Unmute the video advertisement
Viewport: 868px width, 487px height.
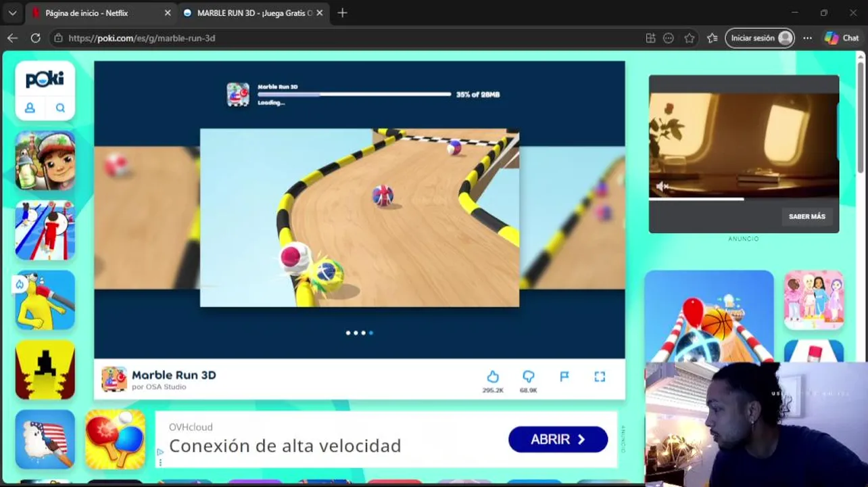pyautogui.click(x=662, y=187)
